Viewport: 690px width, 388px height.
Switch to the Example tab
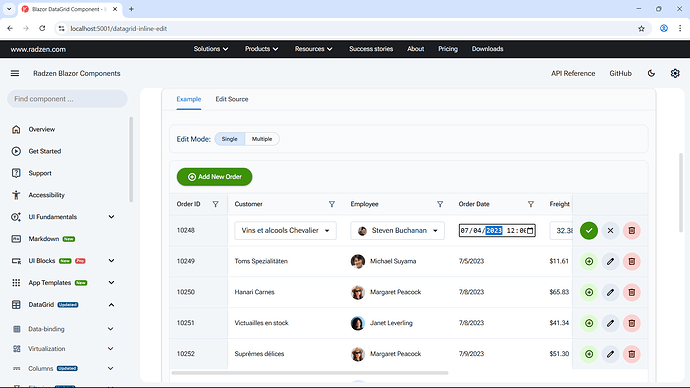[189, 99]
